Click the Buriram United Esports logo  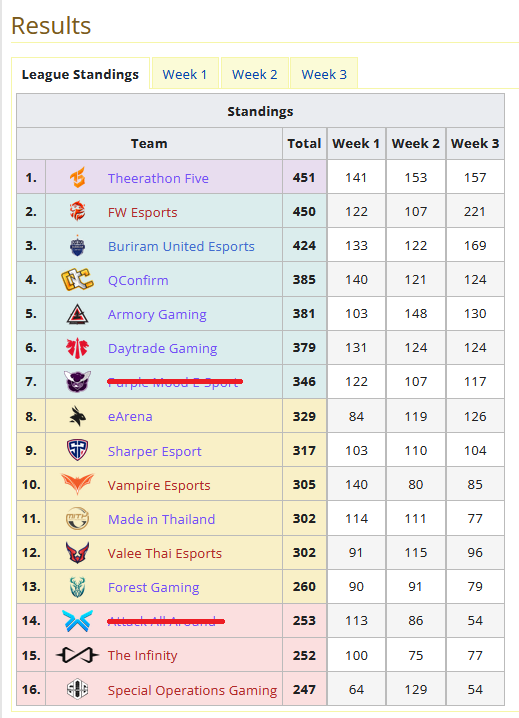click(77, 245)
